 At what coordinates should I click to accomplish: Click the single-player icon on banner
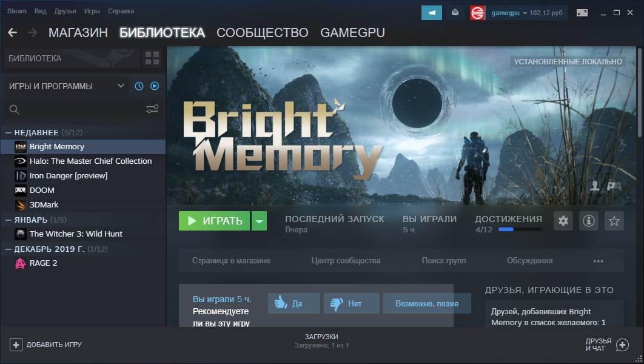[595, 186]
